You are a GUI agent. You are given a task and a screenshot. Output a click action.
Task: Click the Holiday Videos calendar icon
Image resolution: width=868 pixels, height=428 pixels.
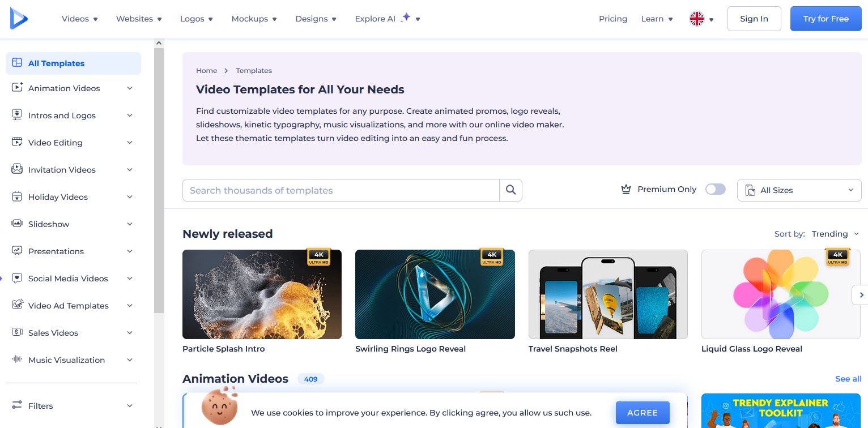tap(18, 197)
